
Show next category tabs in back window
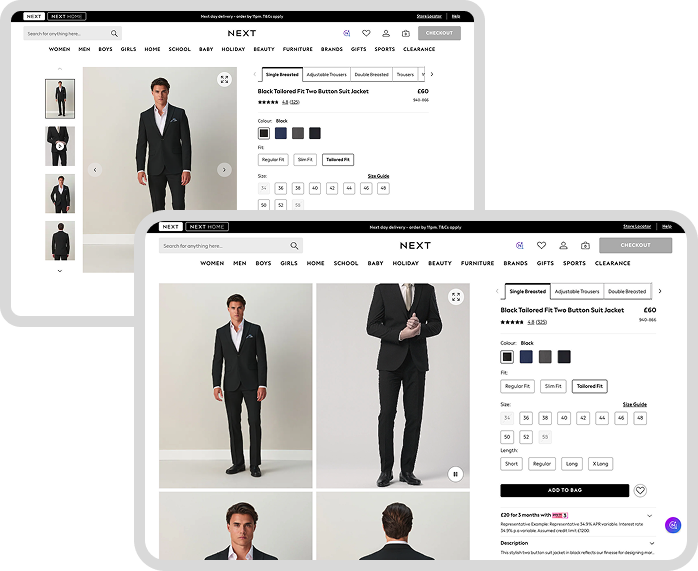point(432,74)
